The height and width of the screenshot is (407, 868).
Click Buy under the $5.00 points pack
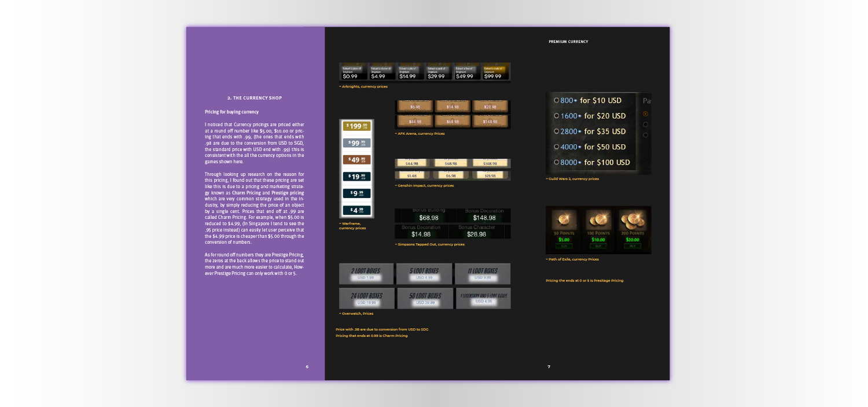pyautogui.click(x=564, y=245)
